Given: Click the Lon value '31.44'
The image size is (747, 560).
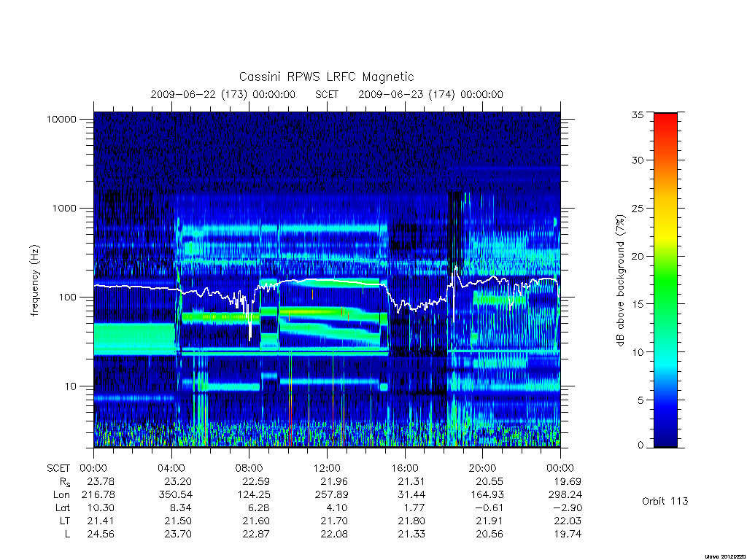Looking at the screenshot, I should (x=411, y=495).
